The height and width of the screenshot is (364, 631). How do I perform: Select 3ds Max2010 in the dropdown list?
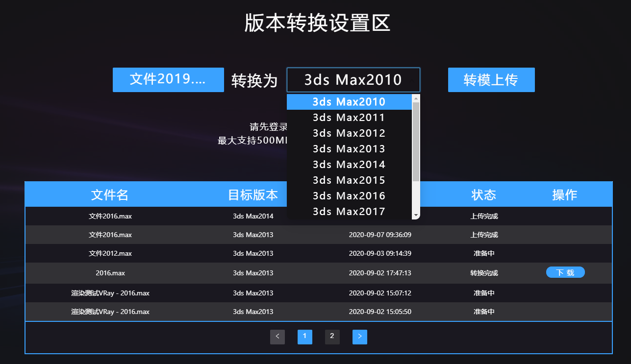(x=349, y=102)
